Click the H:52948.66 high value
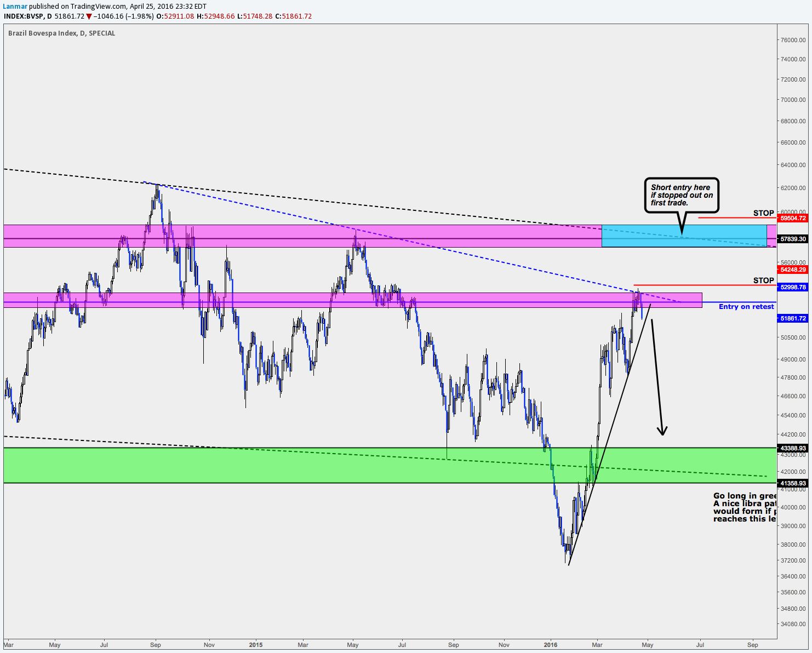Viewport: 812px width, 653px height. pyautogui.click(x=215, y=16)
